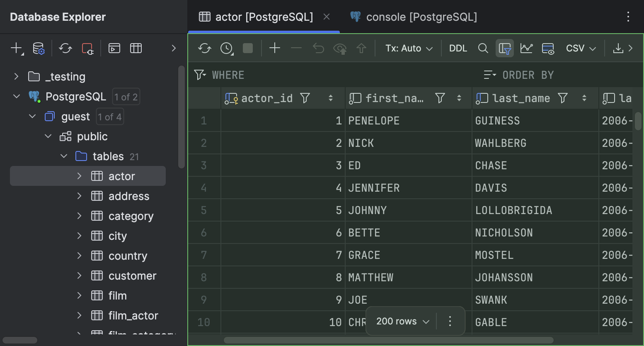
Task: Click the Find magnifier icon
Action: click(483, 48)
